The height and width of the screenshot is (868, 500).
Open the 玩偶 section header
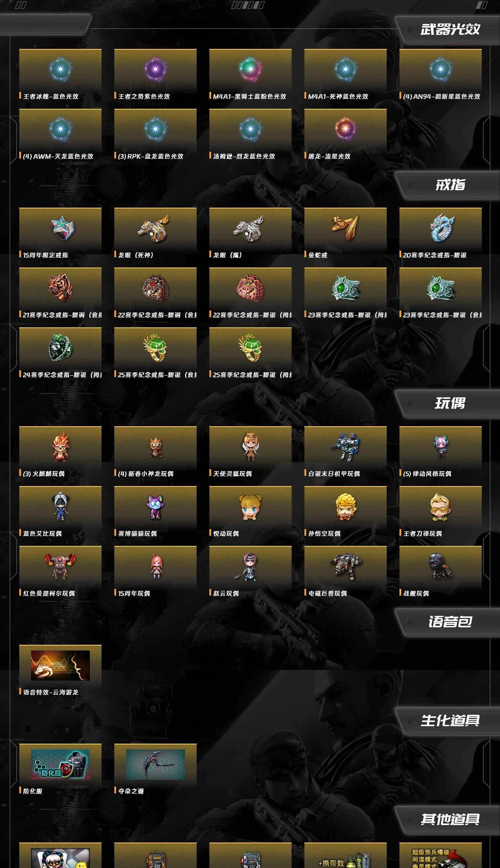pyautogui.click(x=450, y=403)
